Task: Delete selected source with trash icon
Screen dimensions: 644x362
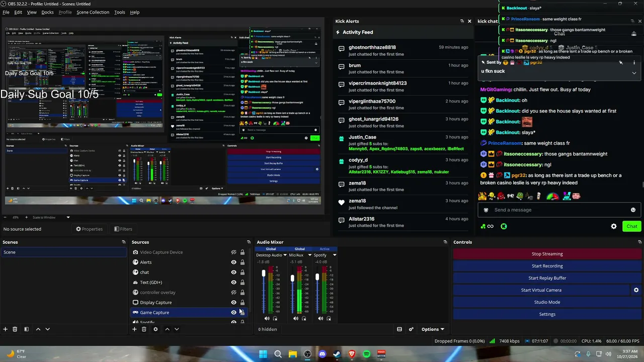Action: point(144,329)
